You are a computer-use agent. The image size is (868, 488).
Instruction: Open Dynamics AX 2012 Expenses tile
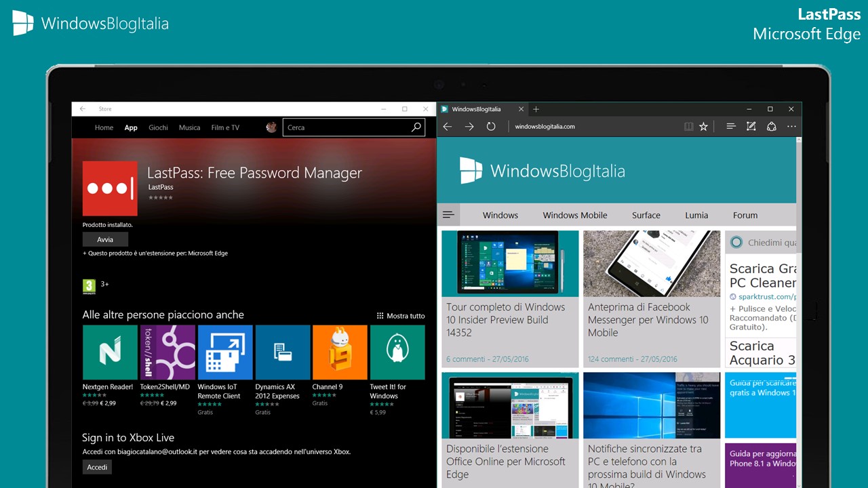tap(283, 352)
